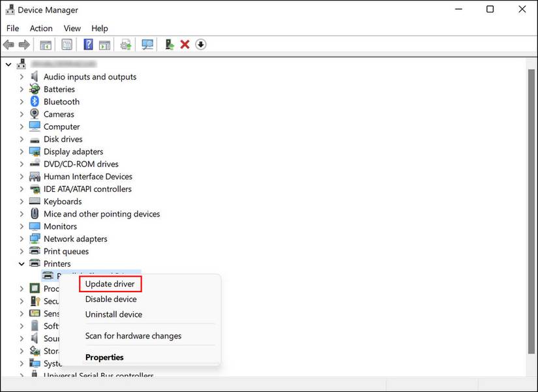
Task: Click the Disable device down-arrow icon
Action: [201, 44]
